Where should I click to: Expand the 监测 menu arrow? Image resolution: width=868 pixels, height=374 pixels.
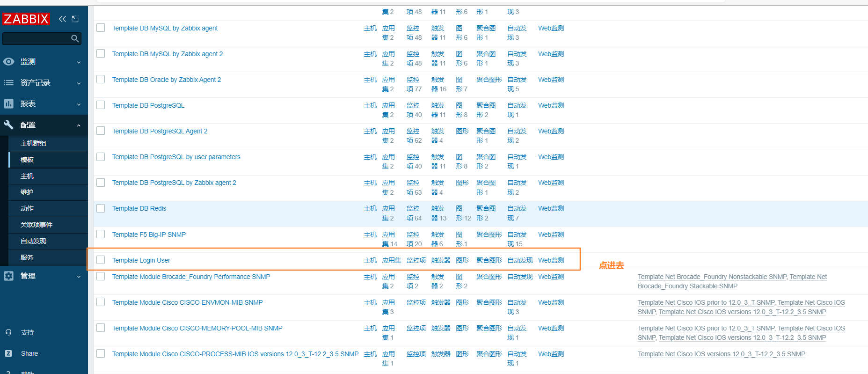[79, 62]
